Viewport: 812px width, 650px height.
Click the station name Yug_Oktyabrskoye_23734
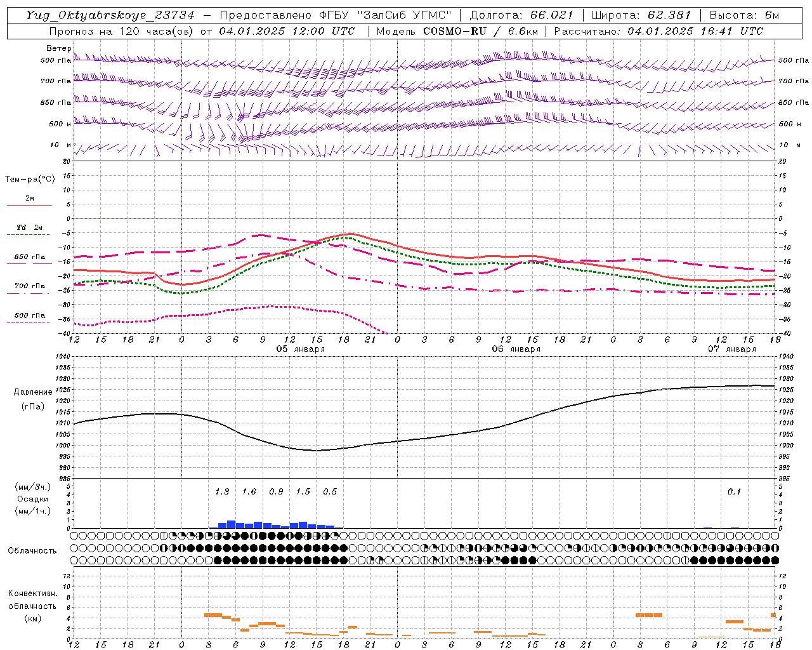(x=110, y=15)
